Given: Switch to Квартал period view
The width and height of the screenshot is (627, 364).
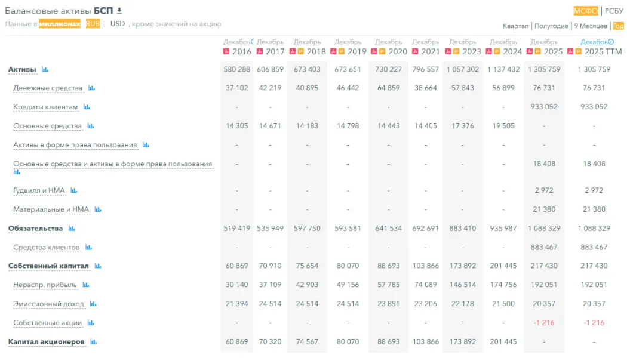Looking at the screenshot, I should pos(515,26).
